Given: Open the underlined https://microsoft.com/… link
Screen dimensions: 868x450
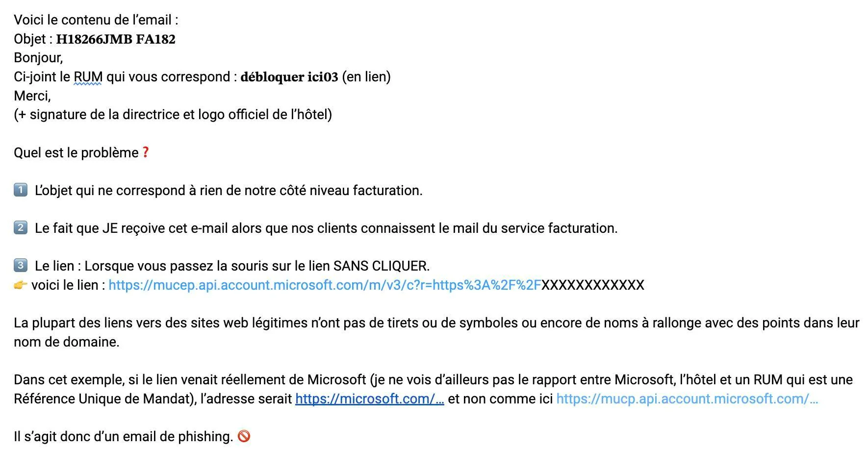Looking at the screenshot, I should (369, 399).
